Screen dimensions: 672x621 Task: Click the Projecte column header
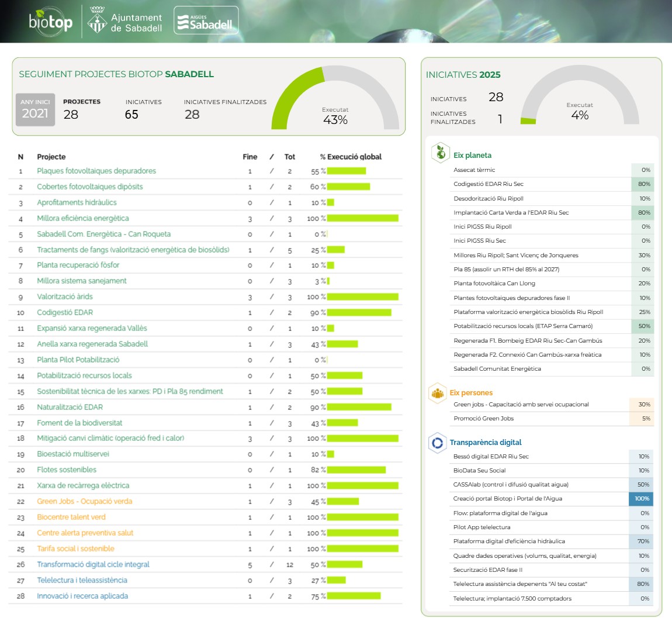[x=51, y=157]
